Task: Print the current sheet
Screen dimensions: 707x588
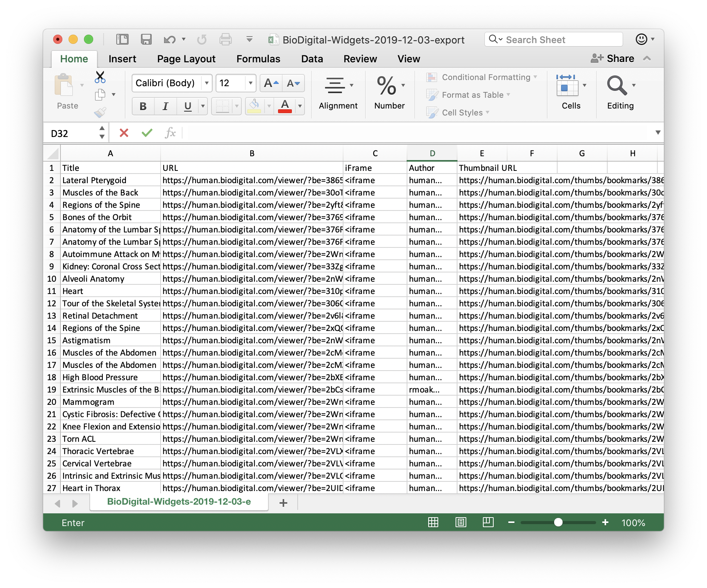Action: pyautogui.click(x=226, y=39)
